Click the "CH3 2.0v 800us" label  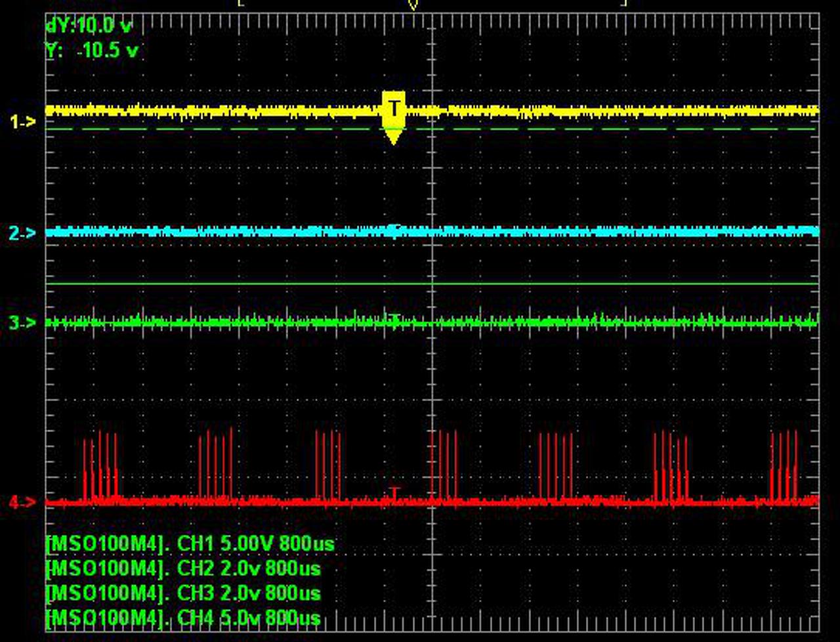(249, 593)
